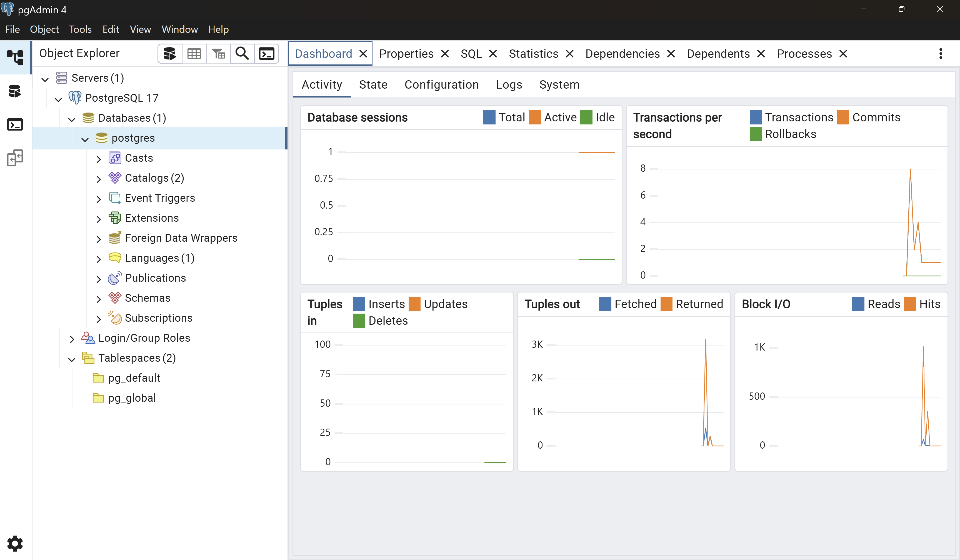The image size is (960, 560).
Task: Switch to the Configuration sub-tab
Action: point(441,84)
